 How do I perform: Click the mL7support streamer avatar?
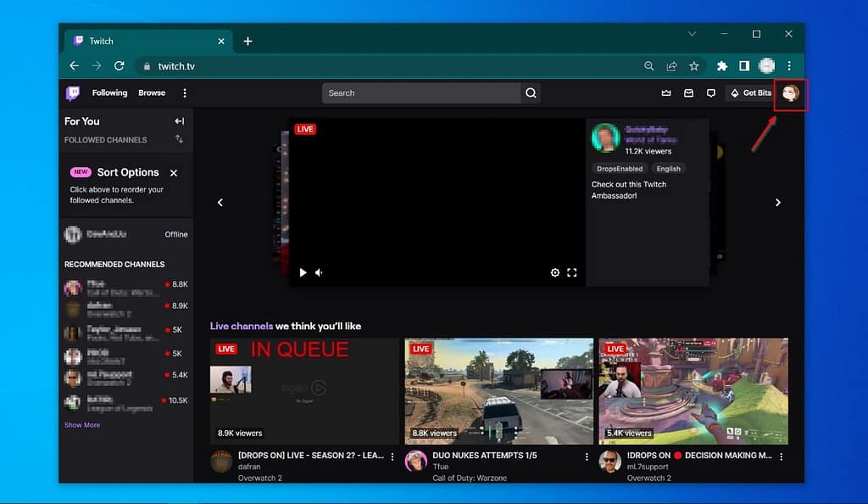coord(610,462)
